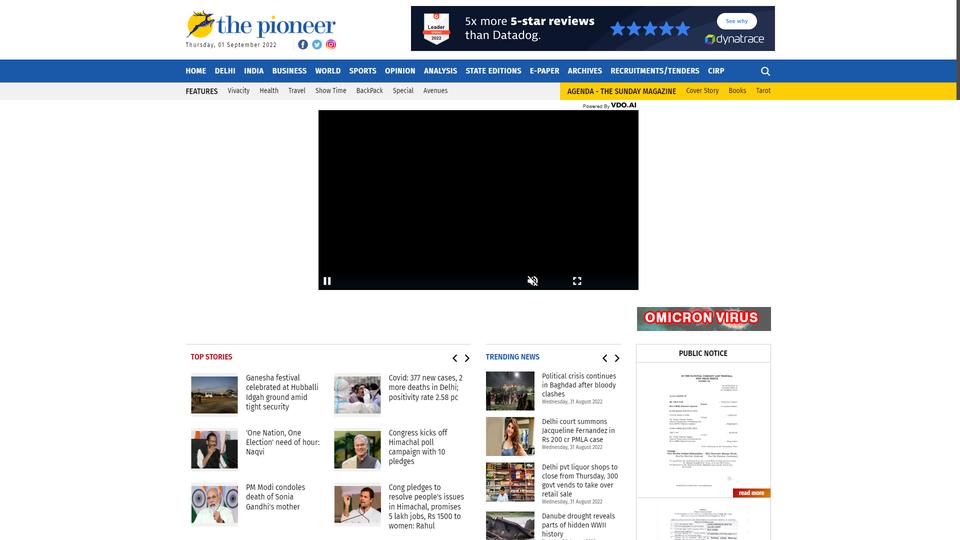
Task: Open Covid story thumbnail image
Action: click(358, 395)
